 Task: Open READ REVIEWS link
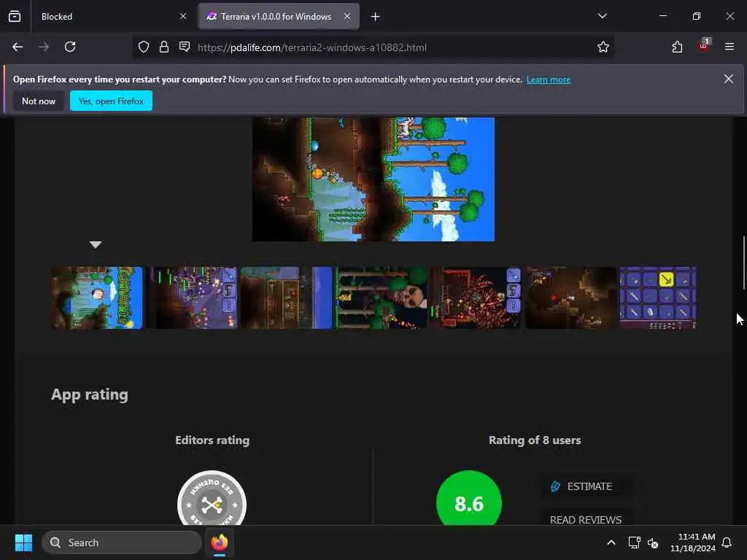tap(586, 519)
